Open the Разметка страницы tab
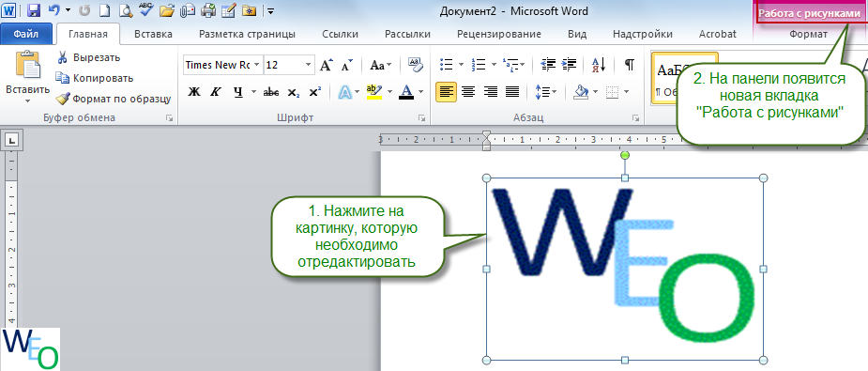Viewport: 868px width, 371px height. click(x=247, y=34)
